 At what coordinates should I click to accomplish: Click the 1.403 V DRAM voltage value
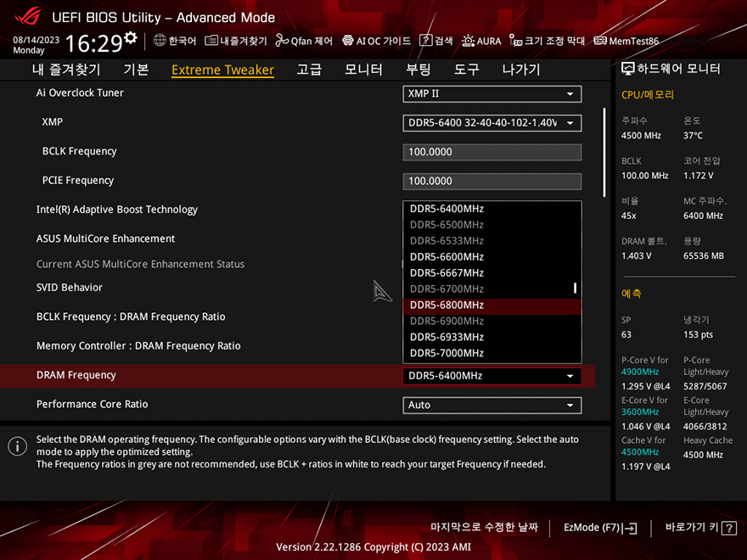click(x=636, y=255)
